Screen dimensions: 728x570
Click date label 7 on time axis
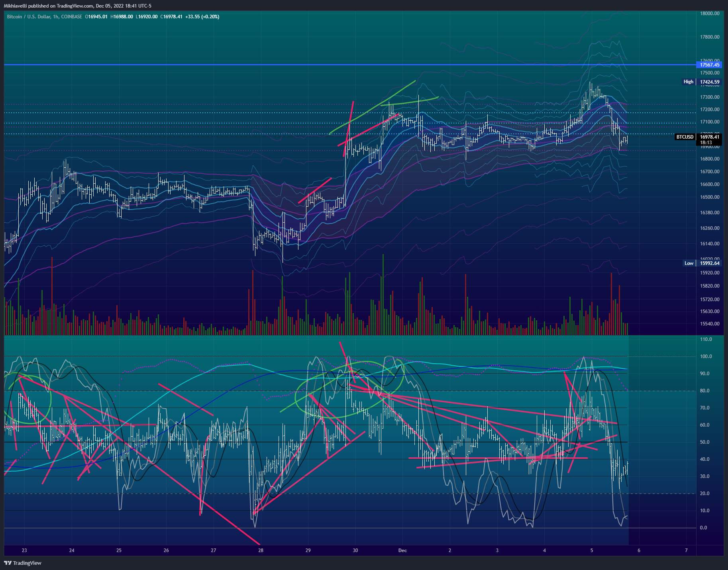pyautogui.click(x=686, y=550)
